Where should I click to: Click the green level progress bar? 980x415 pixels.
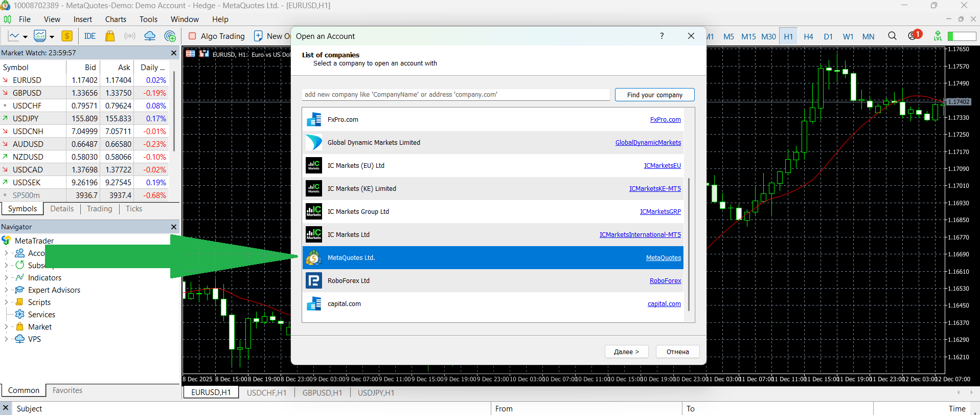962,36
